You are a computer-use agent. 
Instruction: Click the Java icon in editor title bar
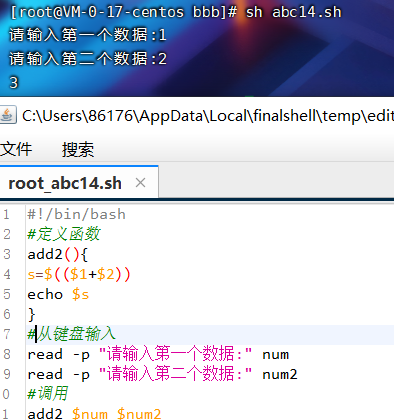pyautogui.click(x=7, y=115)
